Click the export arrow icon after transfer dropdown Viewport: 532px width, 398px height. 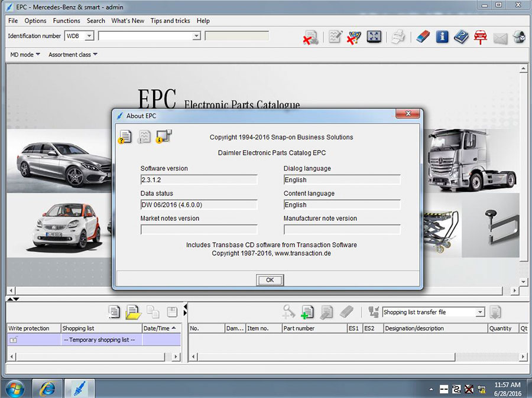pos(495,312)
